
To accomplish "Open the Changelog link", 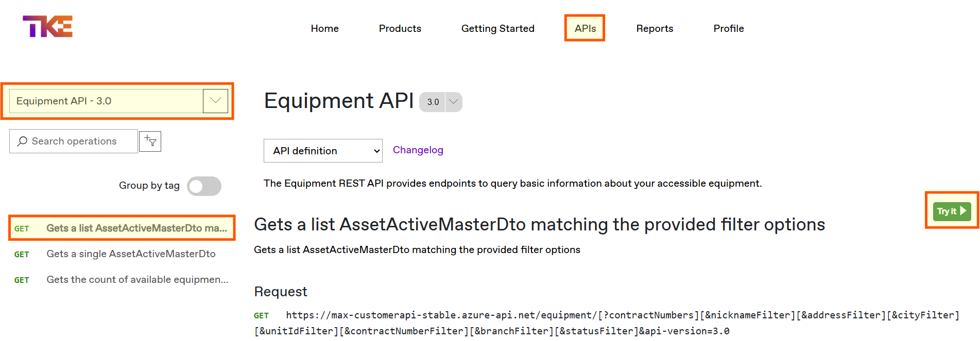I will [418, 150].
